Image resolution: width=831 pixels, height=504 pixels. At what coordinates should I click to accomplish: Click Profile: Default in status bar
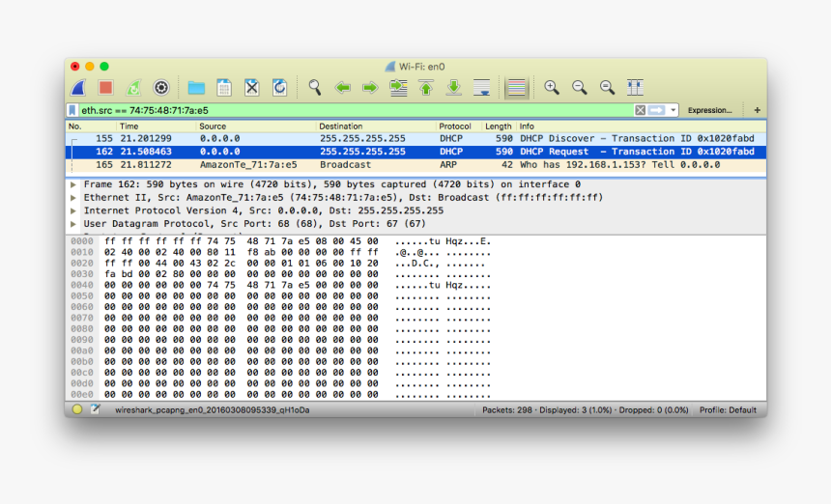[728, 409]
